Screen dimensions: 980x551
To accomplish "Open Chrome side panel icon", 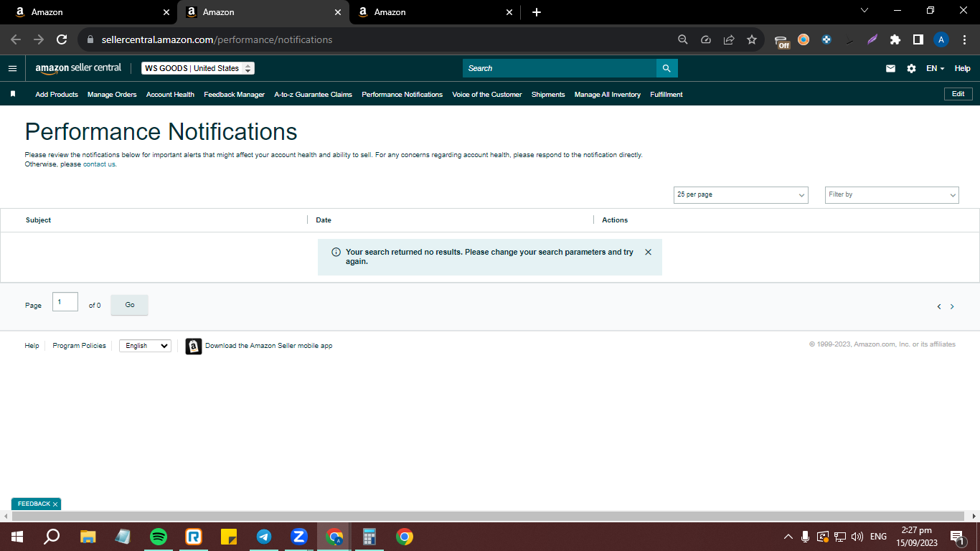I will click(x=918, y=39).
